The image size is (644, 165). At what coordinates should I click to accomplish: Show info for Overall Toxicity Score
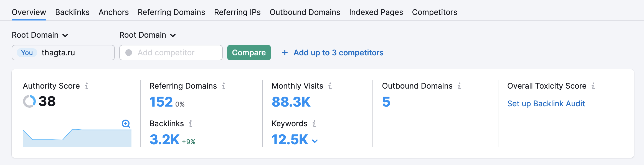click(593, 86)
